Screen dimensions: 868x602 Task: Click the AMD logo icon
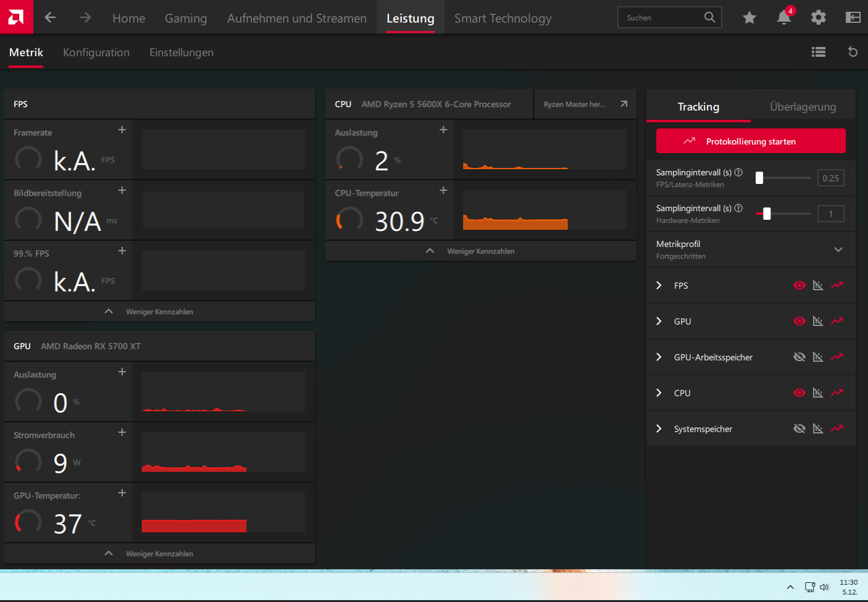[x=16, y=17]
